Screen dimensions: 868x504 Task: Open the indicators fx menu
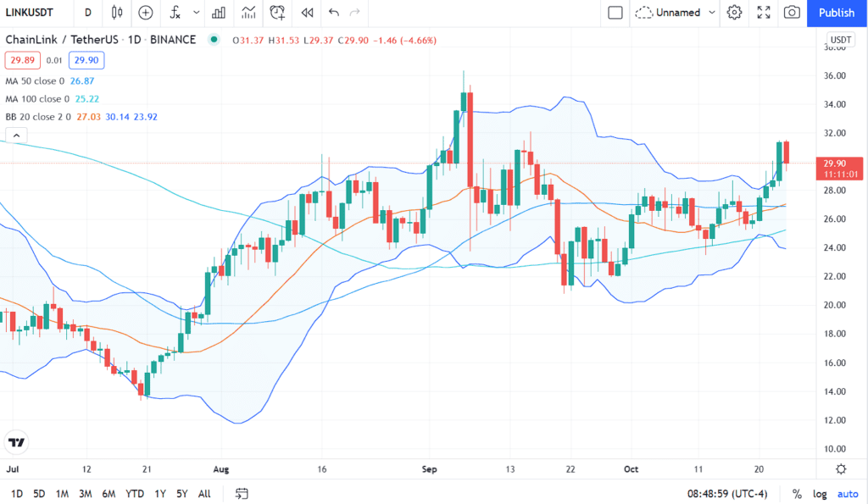pyautogui.click(x=175, y=12)
